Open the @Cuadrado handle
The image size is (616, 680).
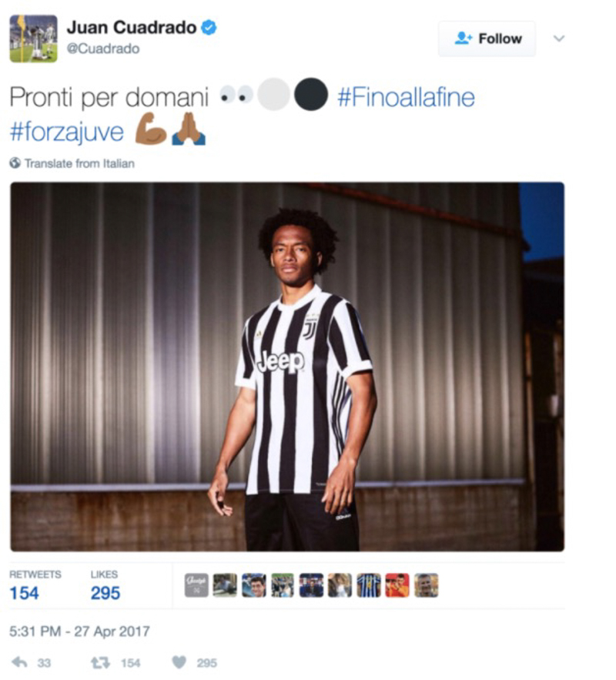coord(103,49)
